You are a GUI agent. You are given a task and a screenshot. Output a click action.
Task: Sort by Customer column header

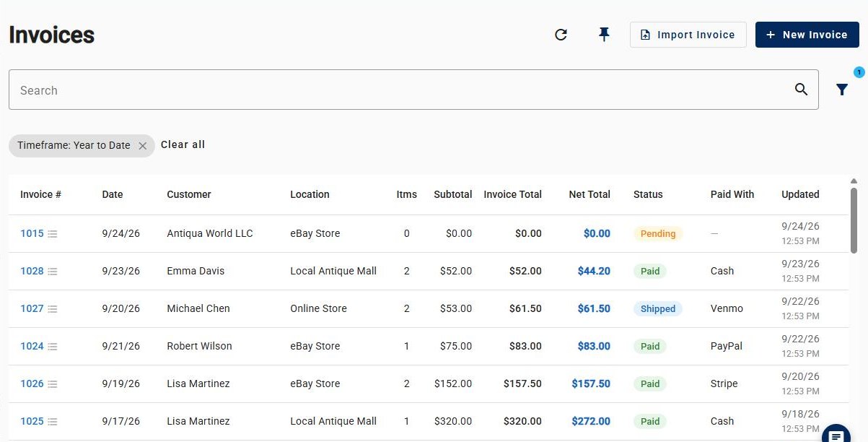[189, 194]
